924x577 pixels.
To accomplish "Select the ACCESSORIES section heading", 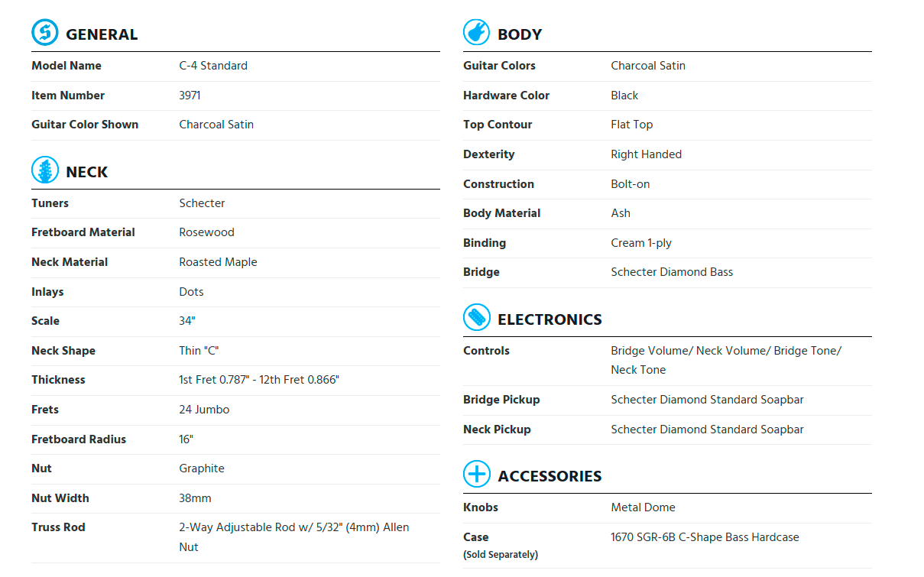I will click(550, 476).
